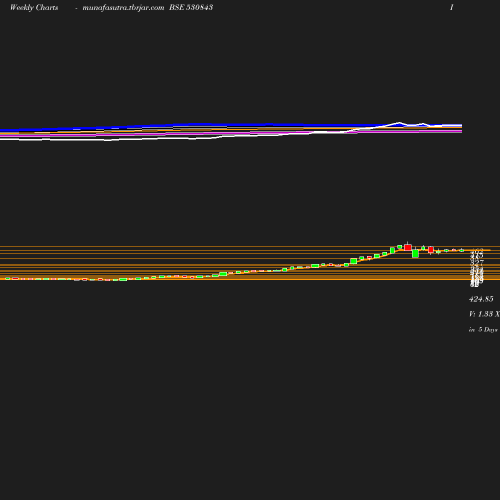Click the munafasutra website name text
Screen dimensions: 500x500
(x=123, y=8)
